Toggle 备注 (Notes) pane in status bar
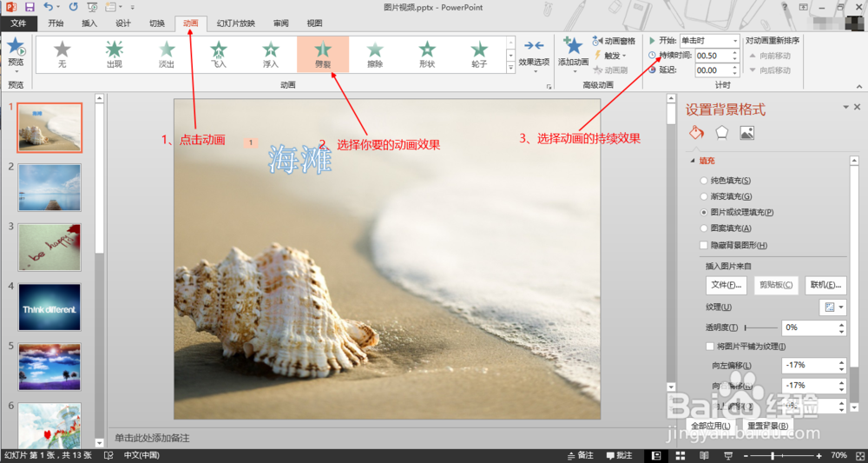 (x=581, y=454)
